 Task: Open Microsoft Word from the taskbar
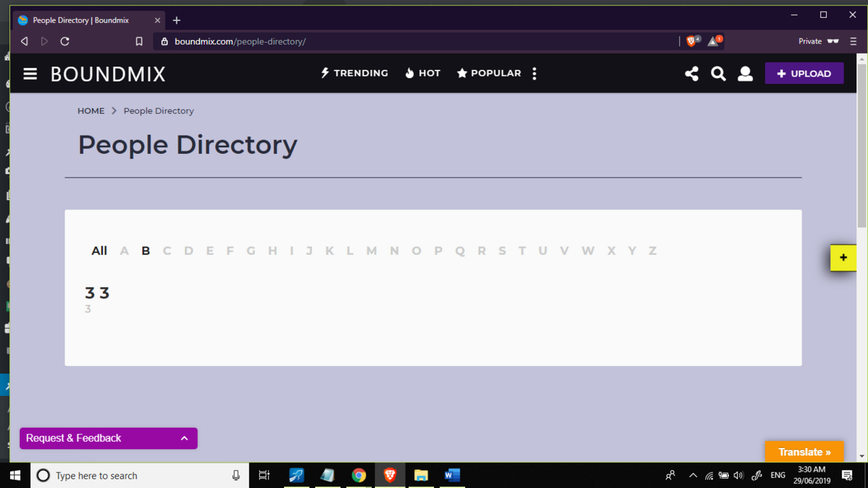coord(452,475)
